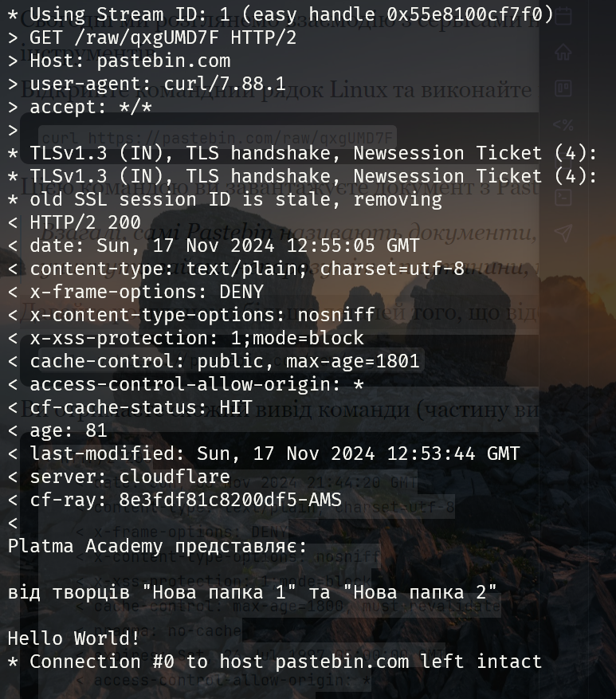This screenshot has width=616, height=699.
Task: Click the home icon in the sidebar
Action: click(x=563, y=53)
